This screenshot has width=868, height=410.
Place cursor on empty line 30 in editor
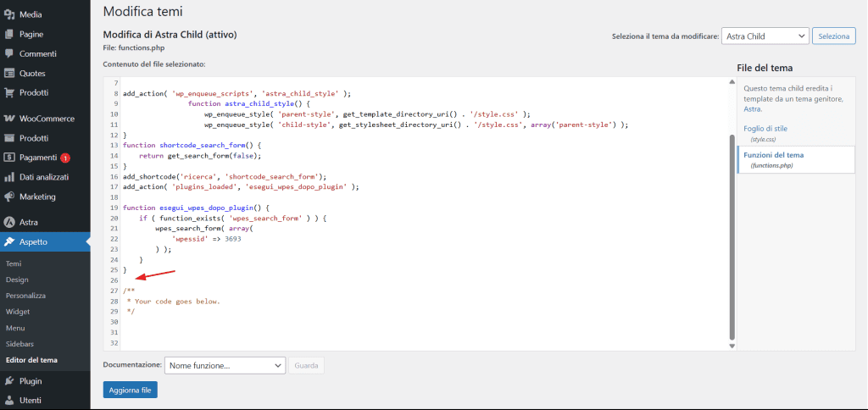coord(424,321)
